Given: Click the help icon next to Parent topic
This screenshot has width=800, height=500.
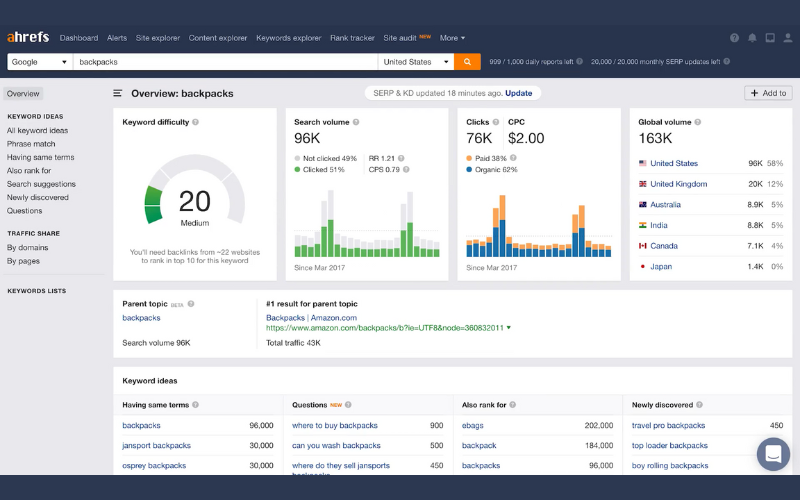Looking at the screenshot, I should pos(191,304).
